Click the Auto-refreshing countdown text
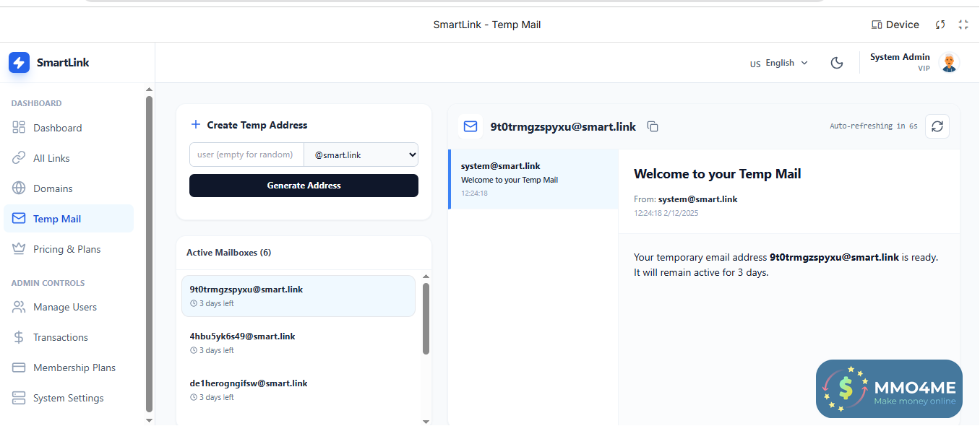980x426 pixels. pos(874,126)
